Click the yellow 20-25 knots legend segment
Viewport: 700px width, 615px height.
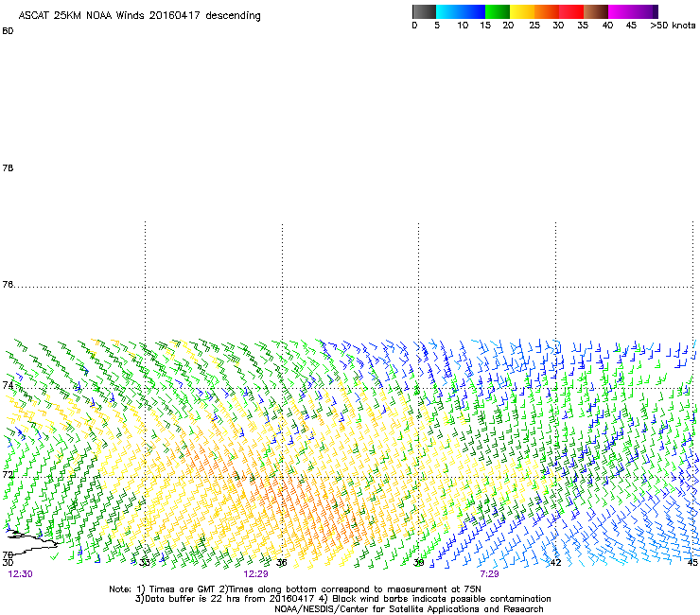pyautogui.click(x=522, y=11)
